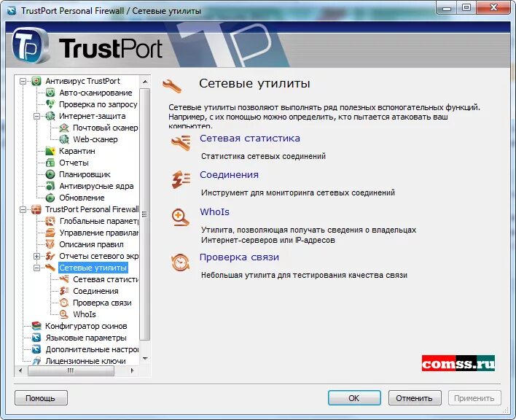This screenshot has height=420, width=516.
Task: Select Конфигуратор скинов in the tree
Action: pos(86,326)
